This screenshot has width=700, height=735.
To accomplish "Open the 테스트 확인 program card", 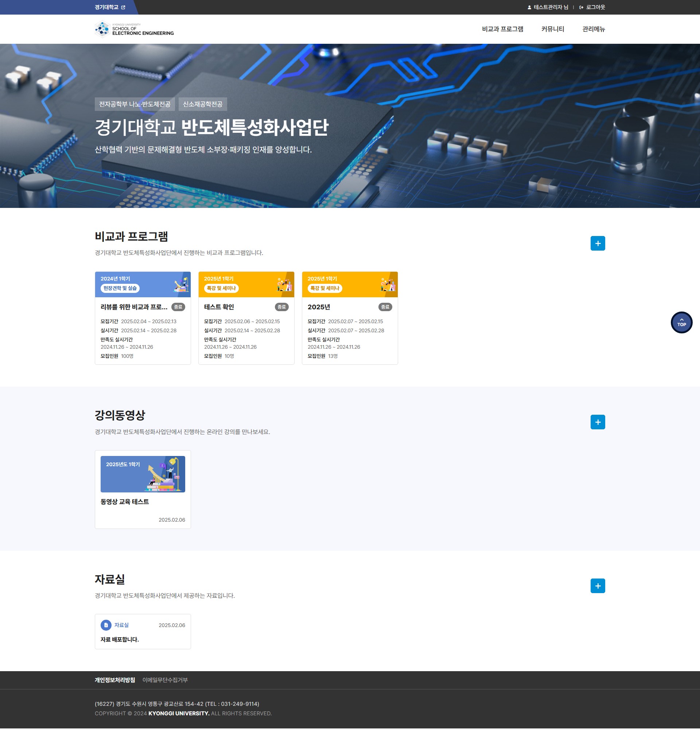I will coord(219,307).
